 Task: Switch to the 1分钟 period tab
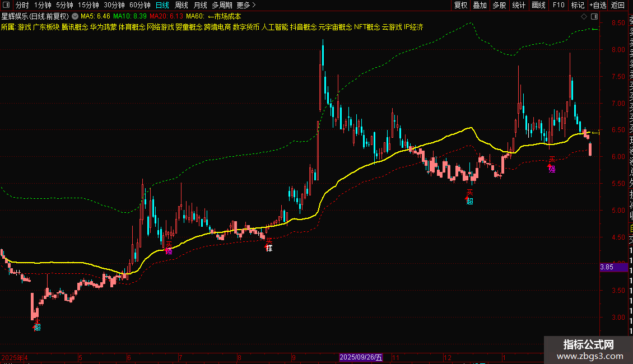point(43,5)
